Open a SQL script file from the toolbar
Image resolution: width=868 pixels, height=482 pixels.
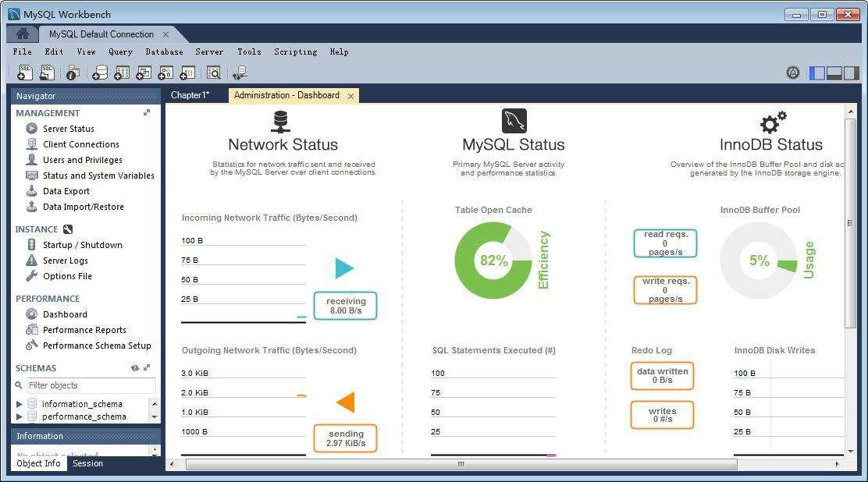tap(47, 73)
